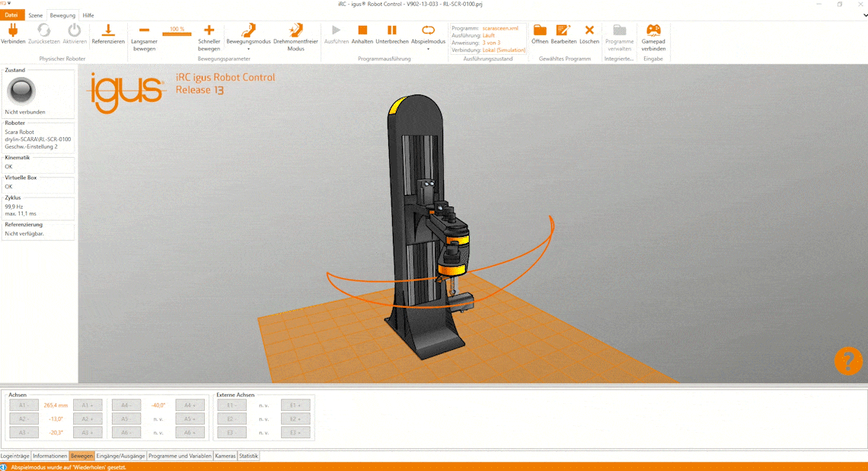Click the A1 - jog button

click(24, 405)
